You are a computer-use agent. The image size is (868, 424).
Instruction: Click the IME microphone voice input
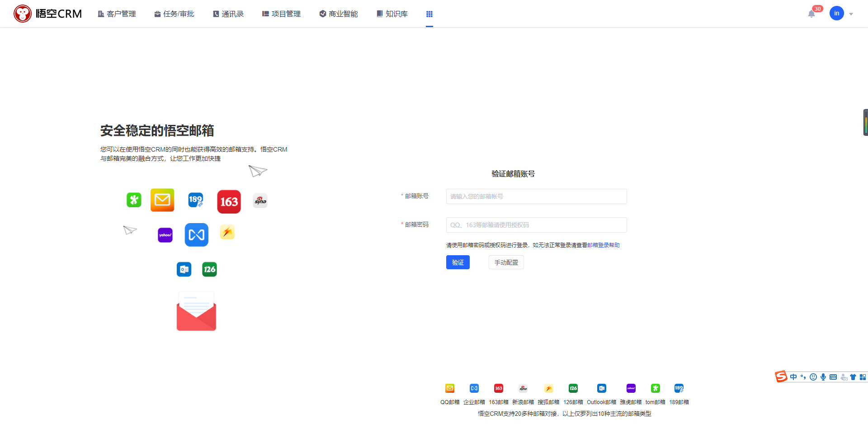pyautogui.click(x=823, y=377)
